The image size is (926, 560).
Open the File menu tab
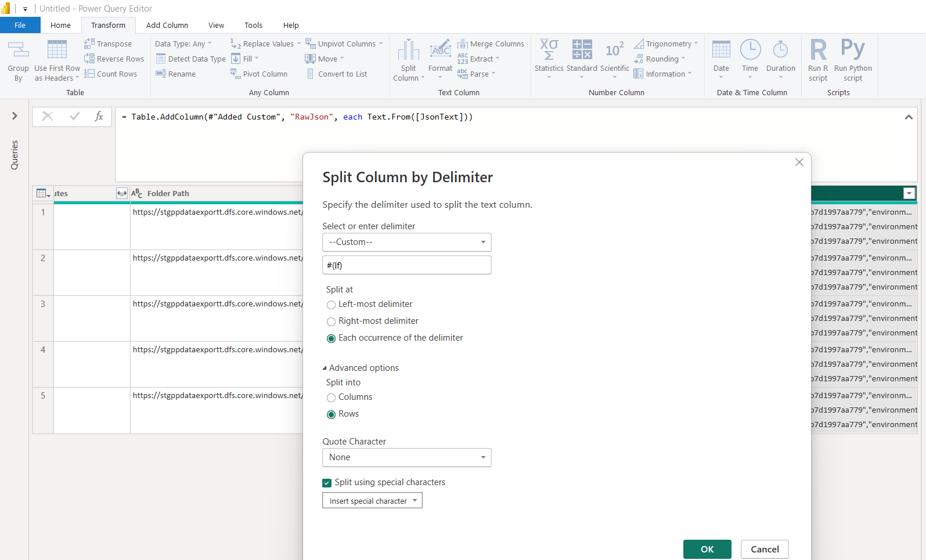point(20,25)
